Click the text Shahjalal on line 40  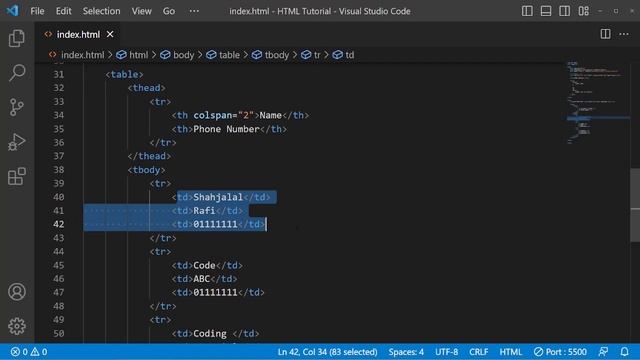point(218,197)
